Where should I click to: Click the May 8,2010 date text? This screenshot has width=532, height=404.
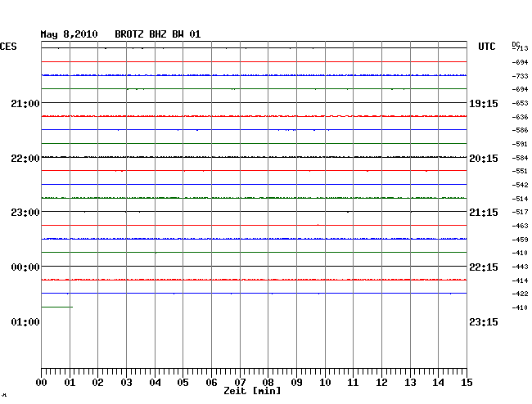[x=69, y=34]
